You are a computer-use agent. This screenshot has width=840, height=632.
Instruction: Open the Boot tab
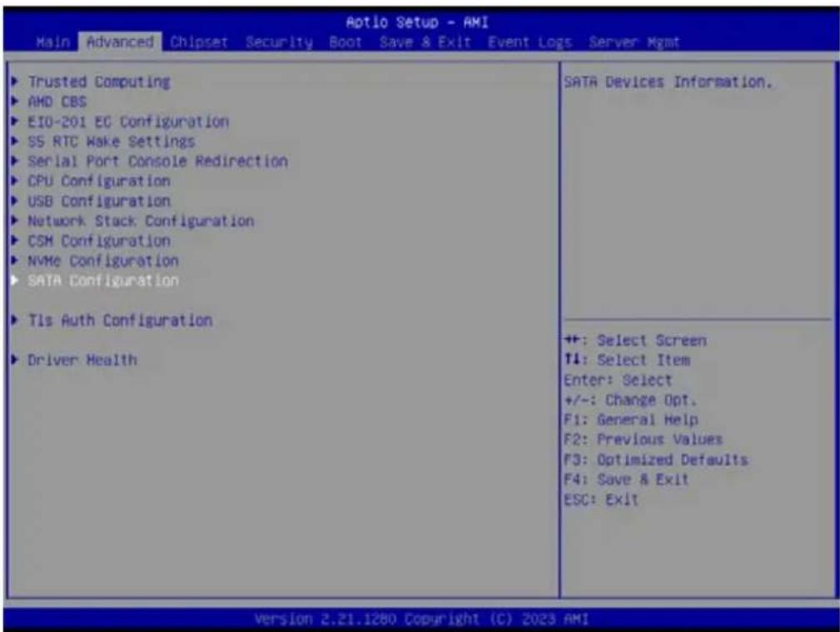(x=345, y=42)
